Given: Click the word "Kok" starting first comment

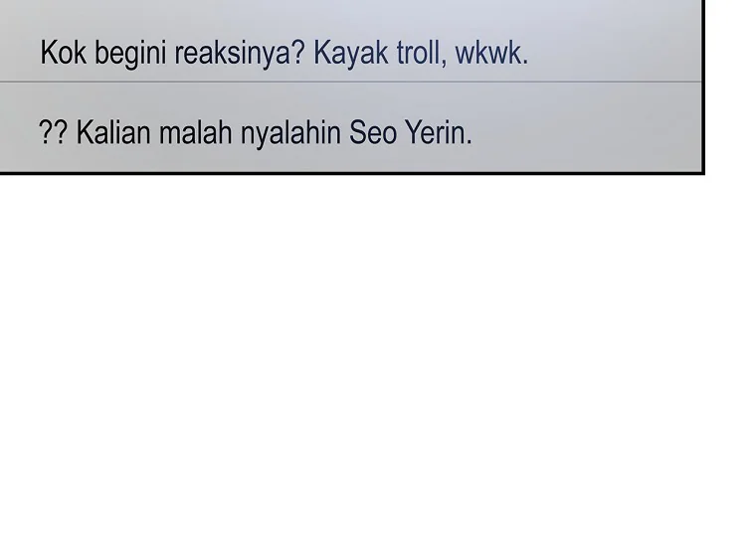Looking at the screenshot, I should tap(64, 53).
